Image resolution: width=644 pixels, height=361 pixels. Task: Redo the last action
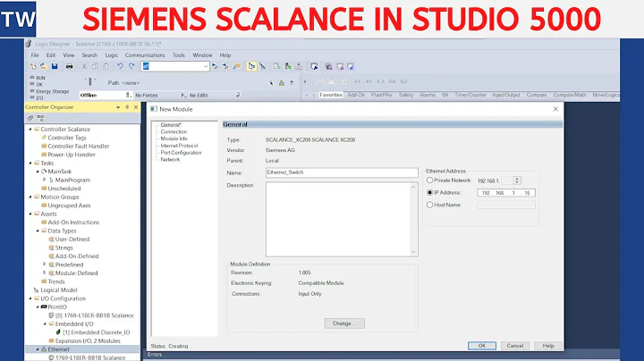tap(131, 66)
